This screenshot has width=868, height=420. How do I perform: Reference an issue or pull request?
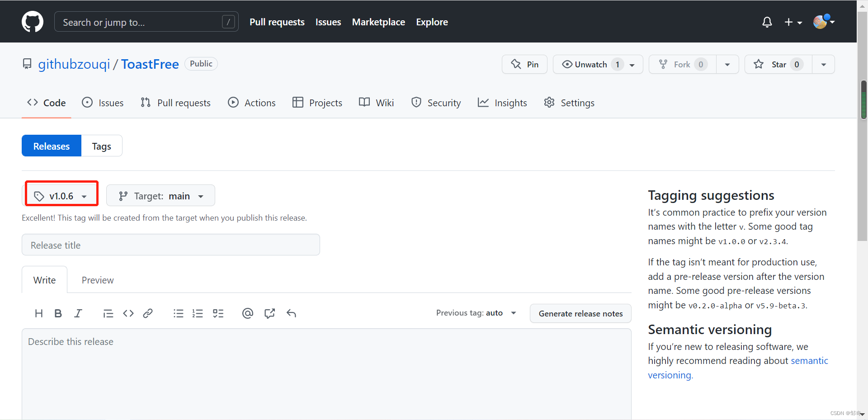tap(269, 313)
